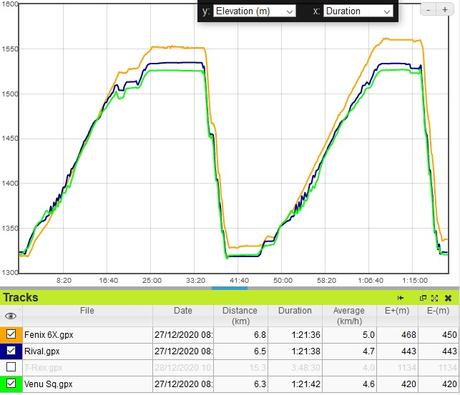Click the pin icon in the Tracks header
This screenshot has width=460, height=395.
pyautogui.click(x=400, y=298)
